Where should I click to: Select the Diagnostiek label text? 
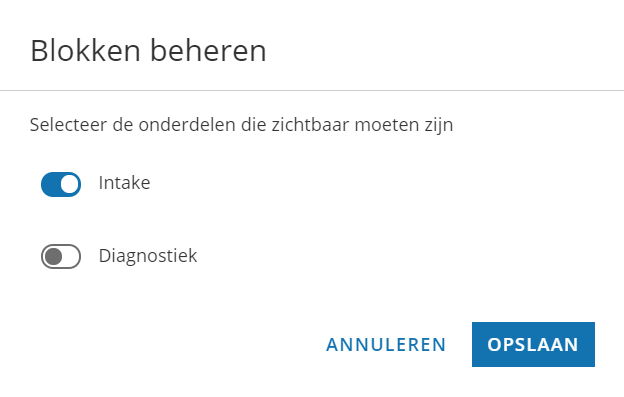148,256
